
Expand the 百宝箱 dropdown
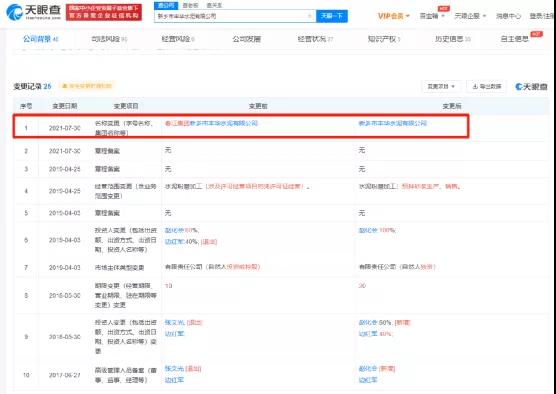click(432, 16)
